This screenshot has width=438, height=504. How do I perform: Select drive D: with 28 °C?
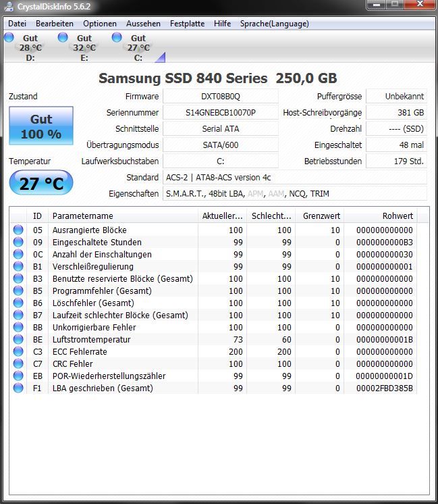pos(30,47)
